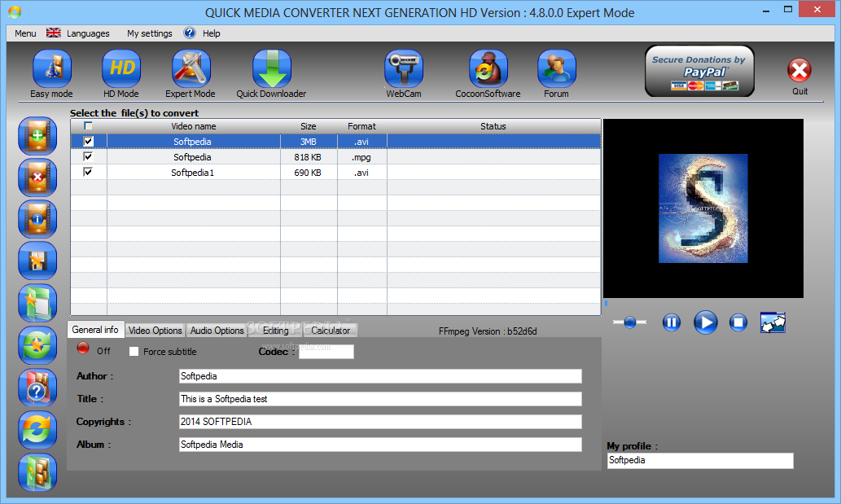Pause the video preview
This screenshot has width=841, height=504.
point(672,322)
